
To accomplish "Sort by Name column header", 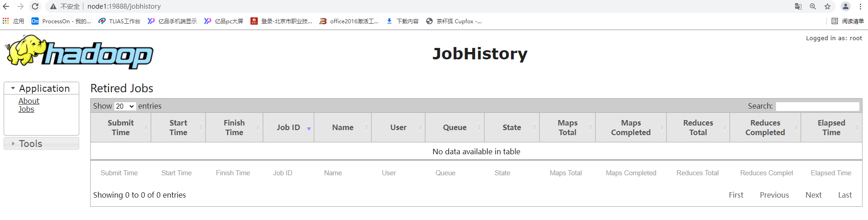I will (x=342, y=127).
